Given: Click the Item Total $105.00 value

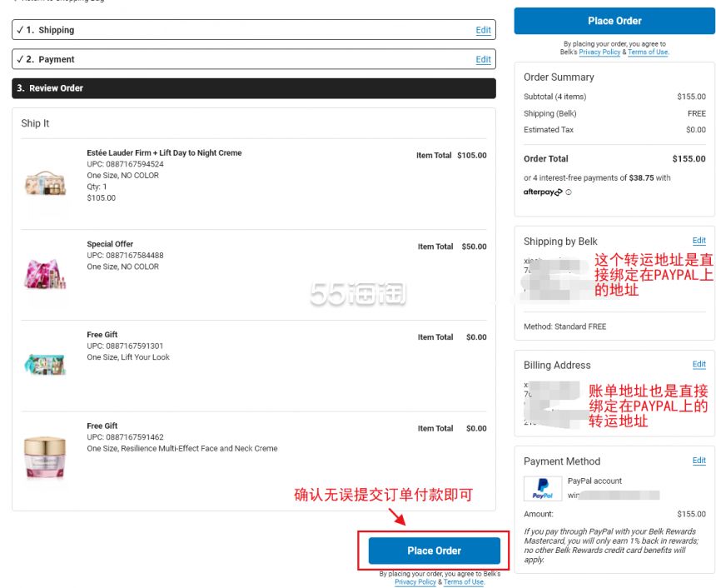Looking at the screenshot, I should [x=472, y=156].
